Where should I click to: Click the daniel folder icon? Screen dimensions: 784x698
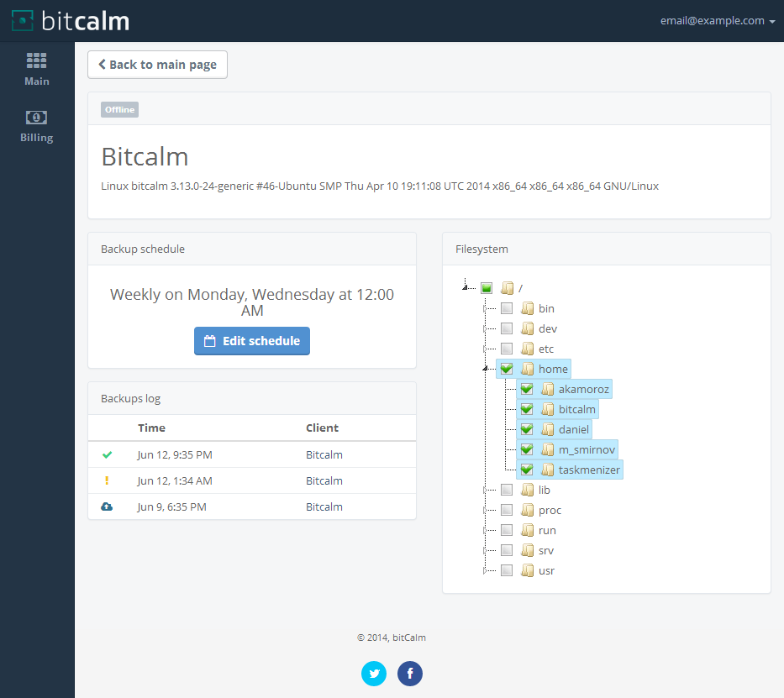548,429
